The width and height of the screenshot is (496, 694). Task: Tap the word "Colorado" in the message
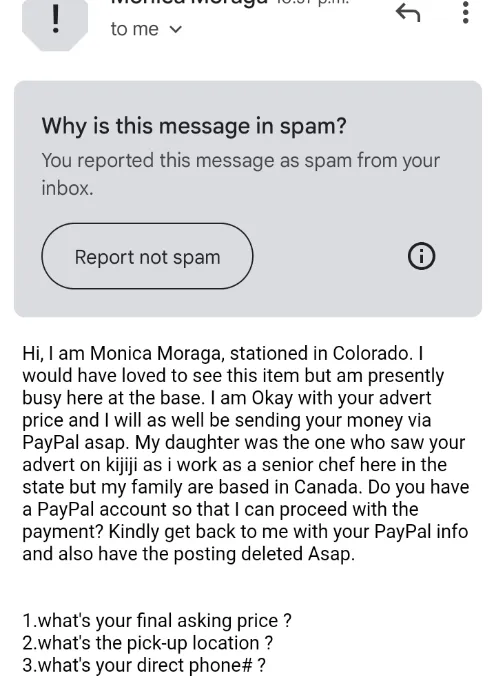point(370,353)
